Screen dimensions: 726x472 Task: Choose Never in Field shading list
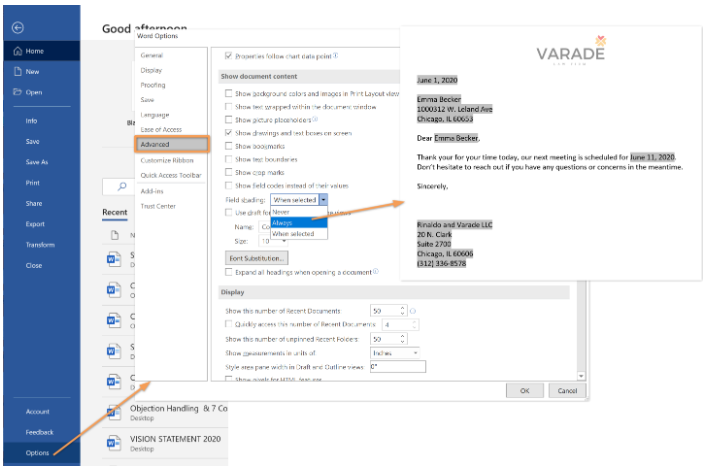(x=299, y=212)
